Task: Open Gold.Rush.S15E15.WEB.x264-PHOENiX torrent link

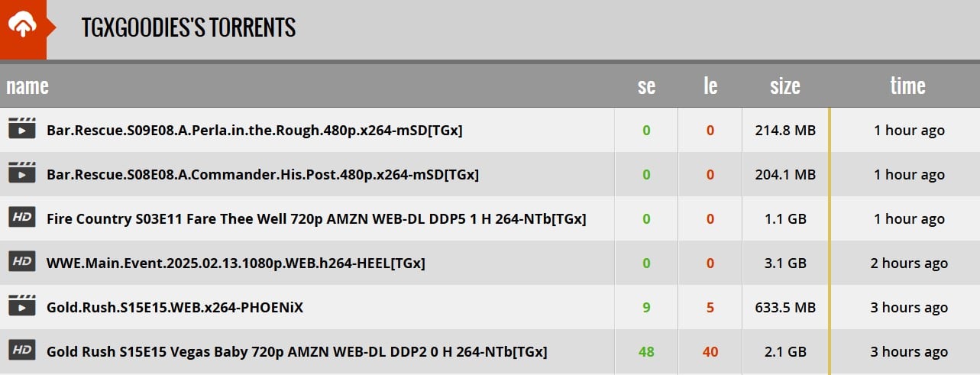Action: (175, 308)
